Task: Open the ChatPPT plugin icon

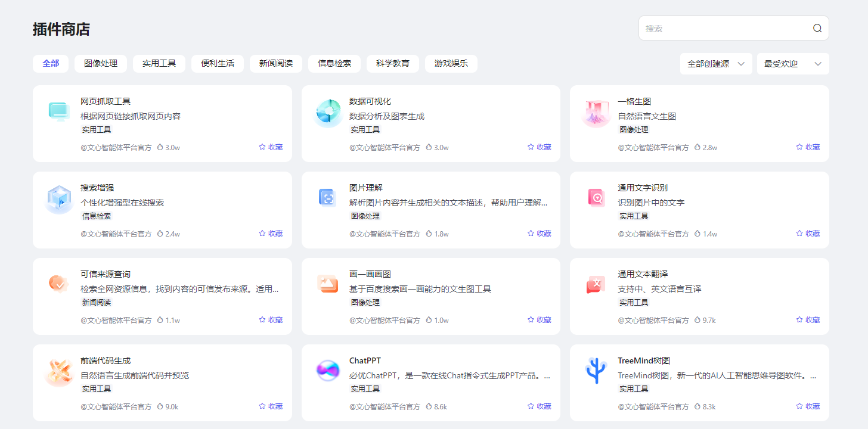Action: (328, 372)
